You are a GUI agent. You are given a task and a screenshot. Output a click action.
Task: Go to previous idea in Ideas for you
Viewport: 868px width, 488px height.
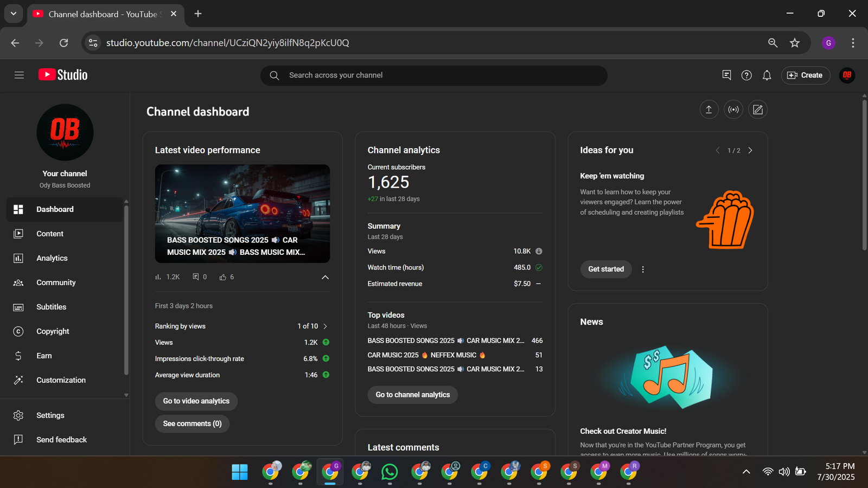(x=717, y=150)
